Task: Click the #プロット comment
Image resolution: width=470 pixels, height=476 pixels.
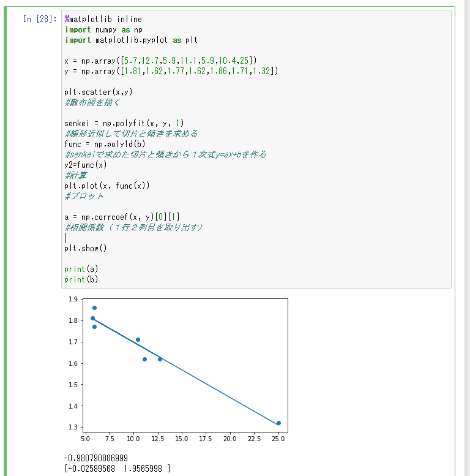Action: click(x=84, y=196)
